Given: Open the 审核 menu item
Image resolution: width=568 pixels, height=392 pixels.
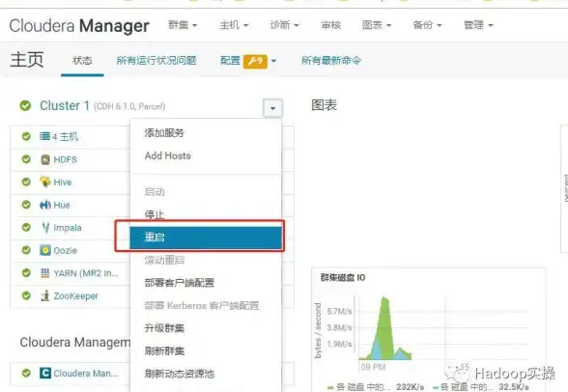Looking at the screenshot, I should click(x=330, y=25).
